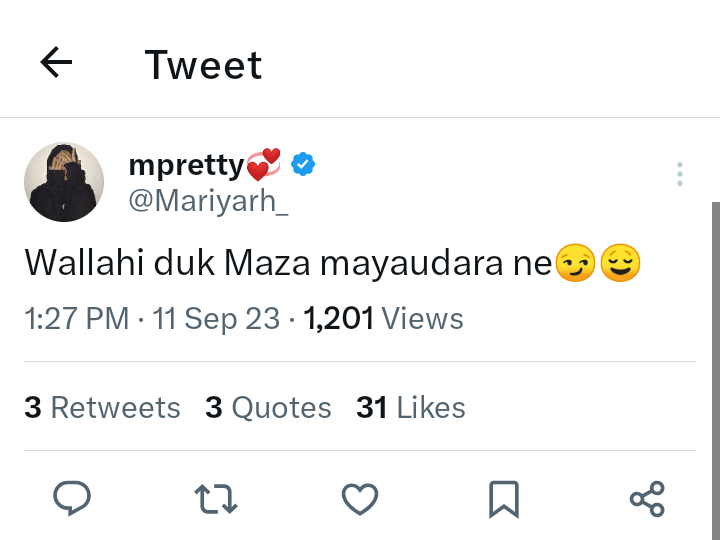
Task: Reply to the tweet via speech bubble icon
Action: (x=71, y=497)
